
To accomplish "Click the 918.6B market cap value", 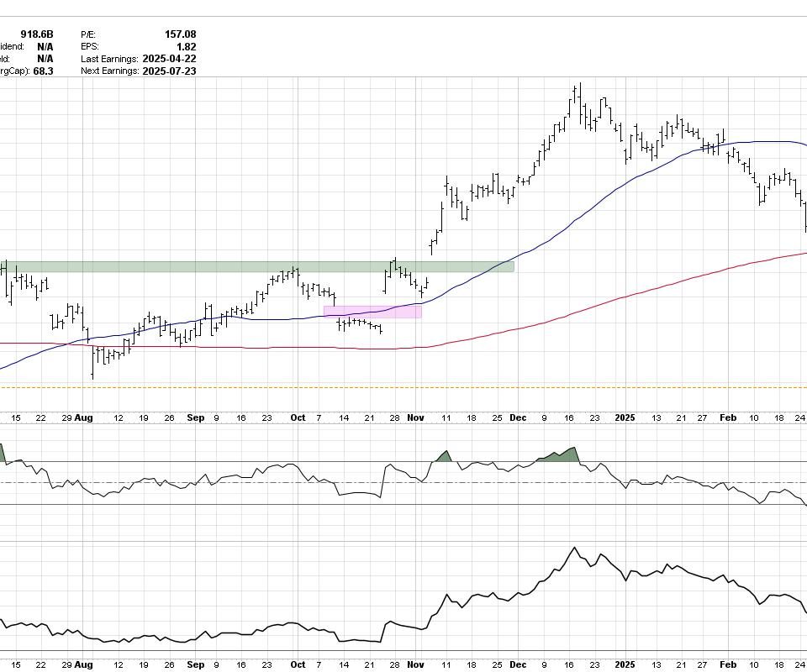I will pyautogui.click(x=37, y=34).
